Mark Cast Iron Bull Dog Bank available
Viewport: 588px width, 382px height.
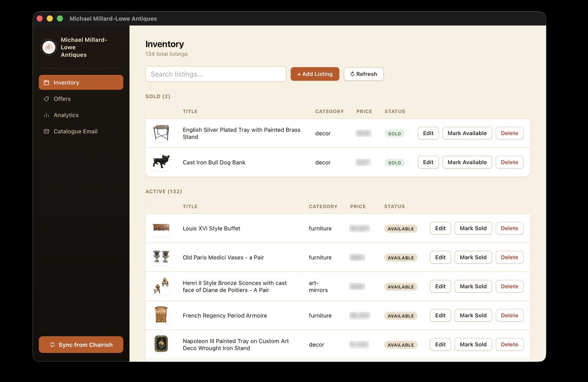coord(467,162)
